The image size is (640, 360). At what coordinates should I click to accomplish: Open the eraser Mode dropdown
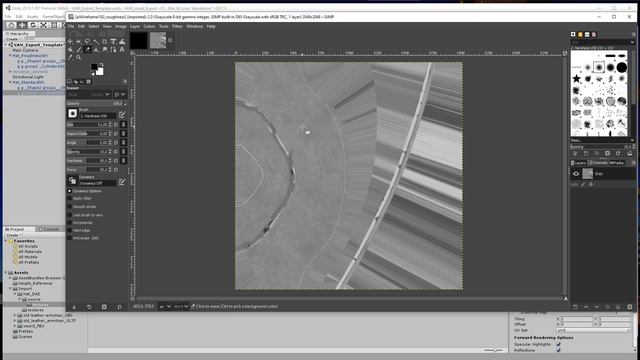[x=89, y=94]
